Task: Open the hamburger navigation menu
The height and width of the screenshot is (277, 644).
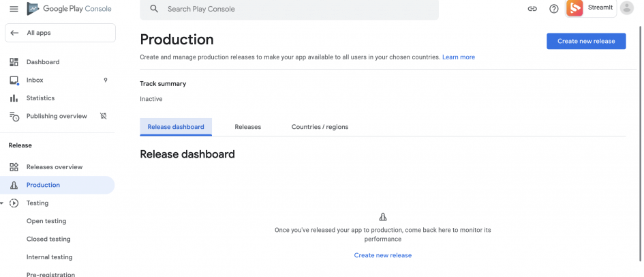Action: coord(14,9)
